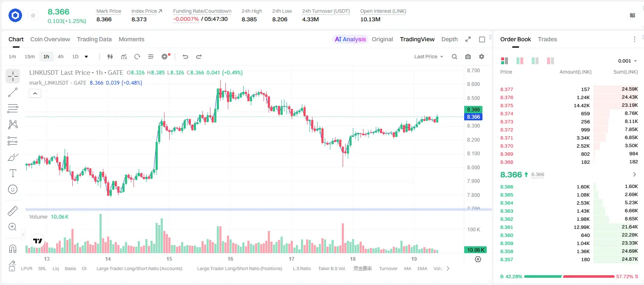Click the undo arrow in chart toolbar

[x=185, y=57]
